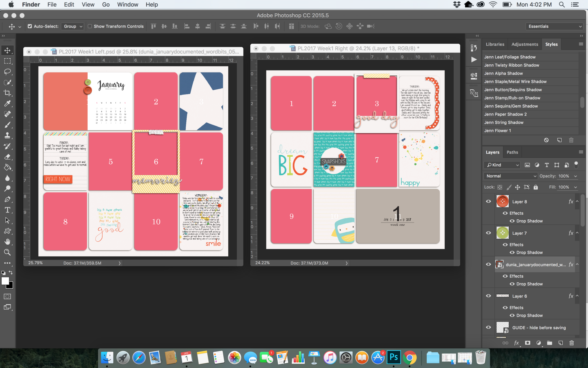
Task: Open Photoshop from the Dock
Action: click(x=394, y=357)
